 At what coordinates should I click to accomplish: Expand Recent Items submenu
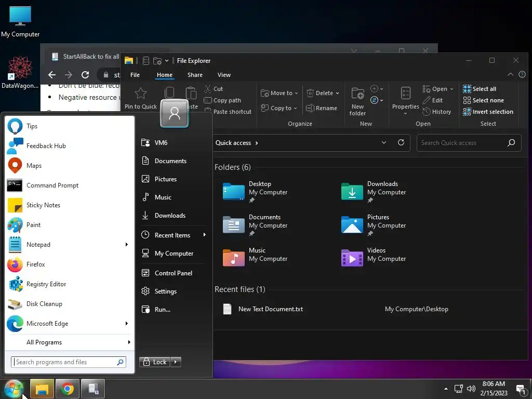[174, 235]
